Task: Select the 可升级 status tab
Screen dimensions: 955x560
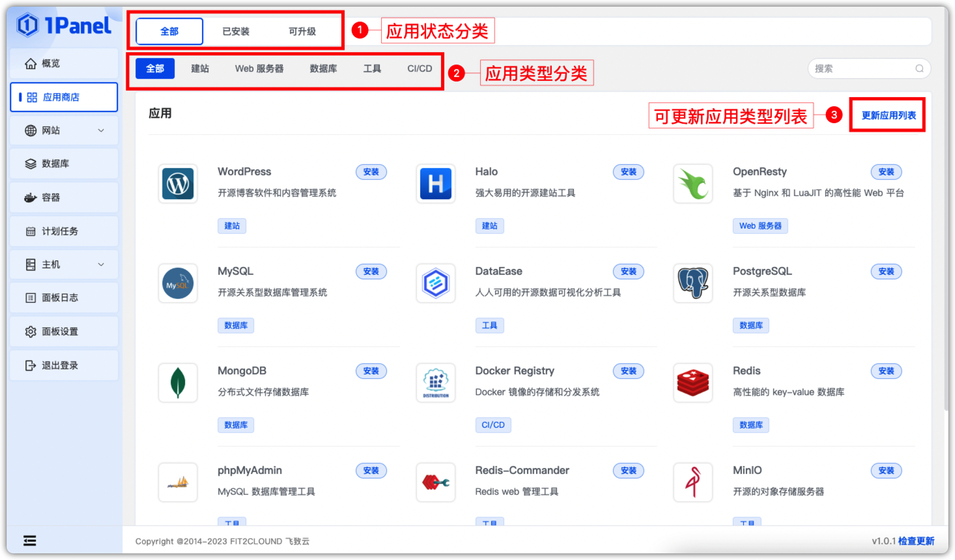Action: pos(302,31)
